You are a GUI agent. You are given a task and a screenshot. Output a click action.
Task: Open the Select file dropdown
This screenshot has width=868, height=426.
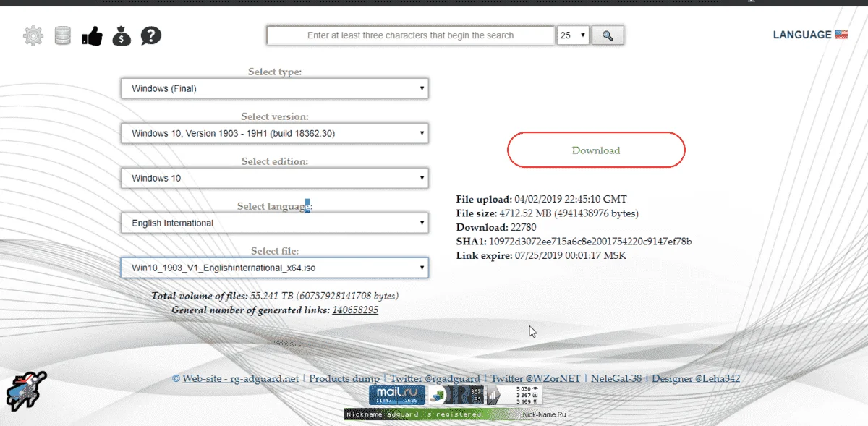tap(275, 268)
